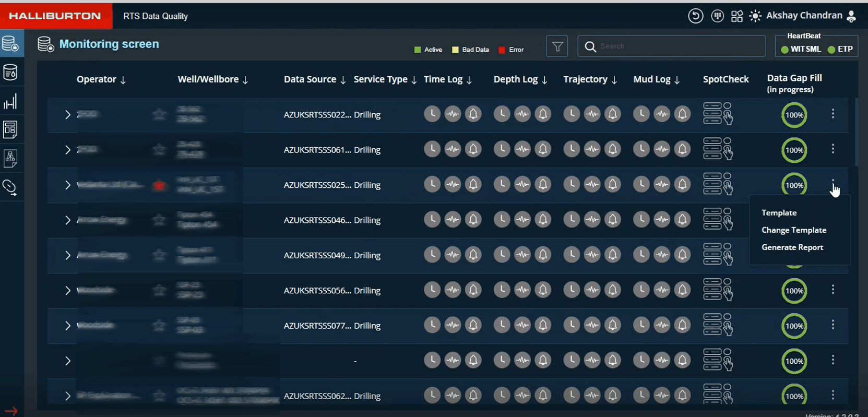Open SpotCheck for AZUKSRTSSS022 row
This screenshot has width=868, height=417.
point(718,113)
